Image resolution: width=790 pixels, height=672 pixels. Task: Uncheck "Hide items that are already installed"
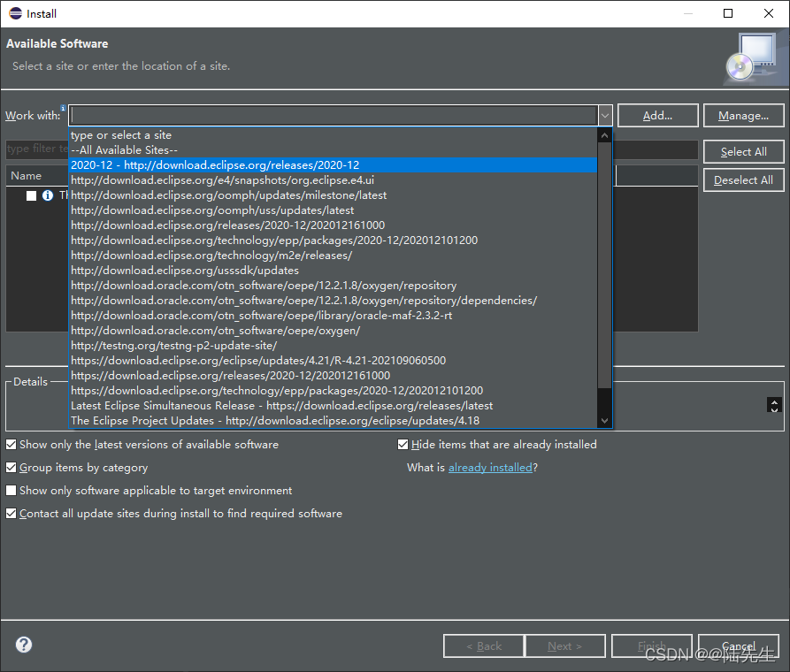tap(403, 444)
